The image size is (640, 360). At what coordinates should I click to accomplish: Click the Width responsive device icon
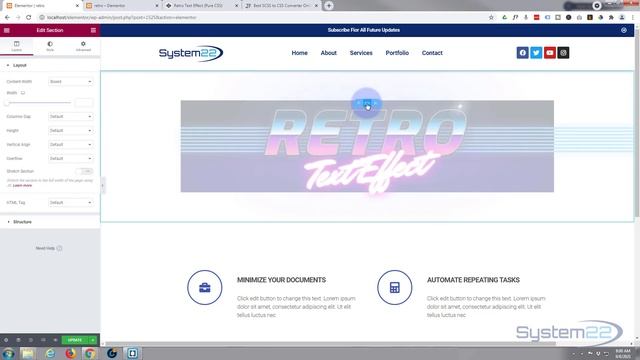[x=23, y=93]
